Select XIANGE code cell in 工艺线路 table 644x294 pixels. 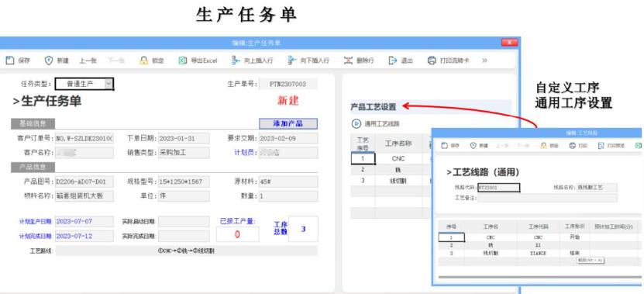[x=538, y=254]
